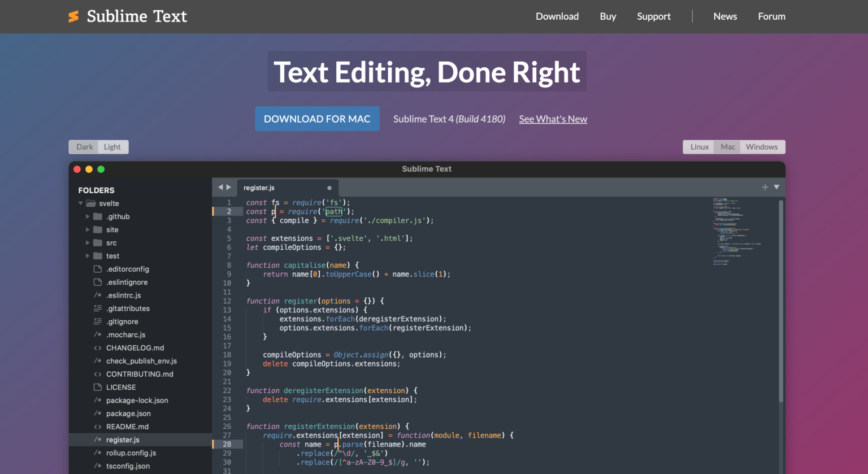
Task: Open the tab overflow dropdown arrow
Action: [776, 187]
